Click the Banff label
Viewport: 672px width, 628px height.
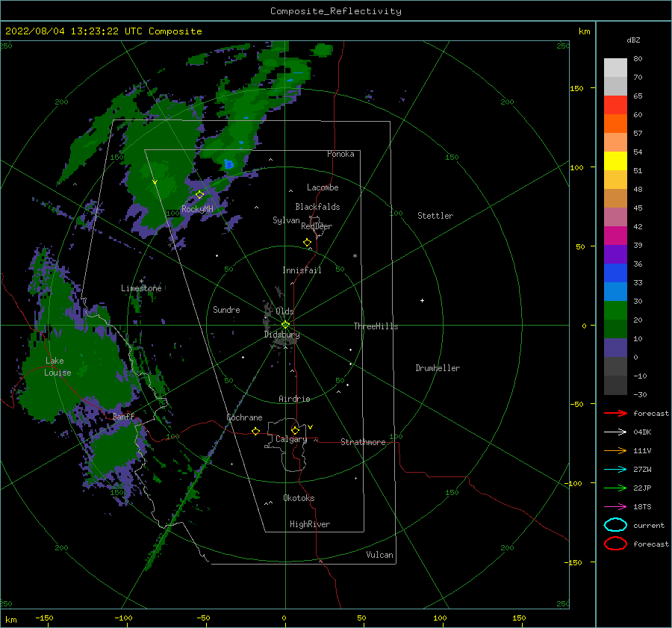[123, 416]
